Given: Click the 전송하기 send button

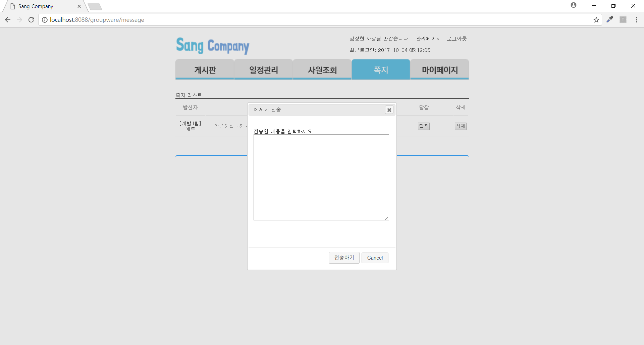Looking at the screenshot, I should pos(344,258).
